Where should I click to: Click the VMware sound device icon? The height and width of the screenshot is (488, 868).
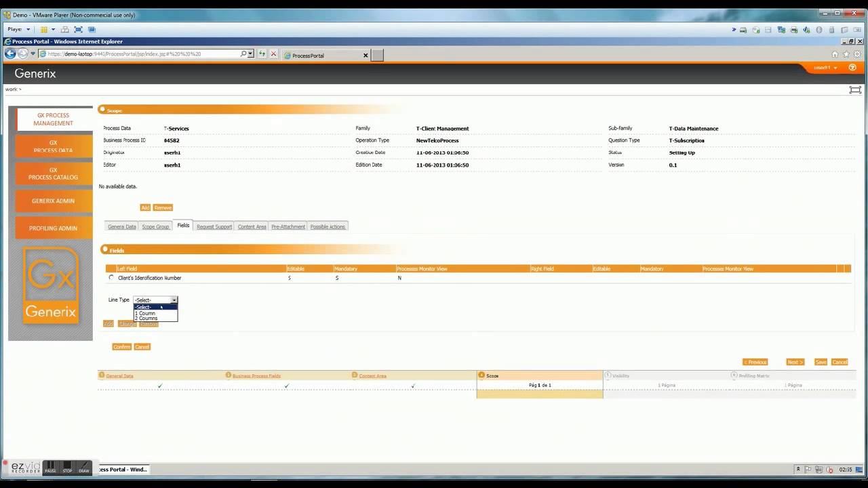(806, 30)
